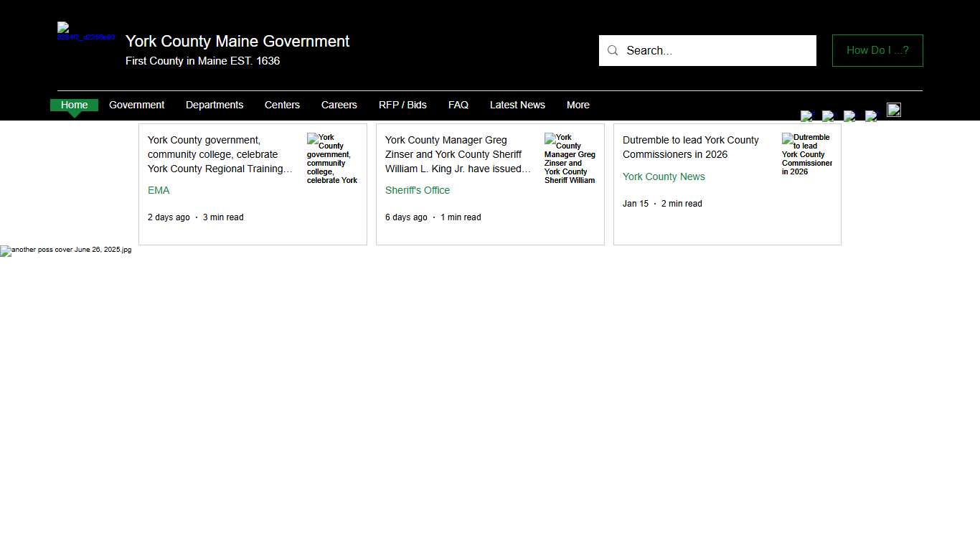Viewport: 980px width, 551px height.
Task: Click the broken logo image beside site title
Action: (85, 32)
